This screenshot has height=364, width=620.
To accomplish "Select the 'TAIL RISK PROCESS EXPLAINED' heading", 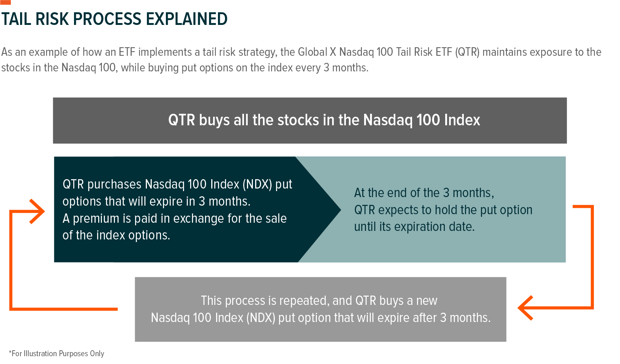I will (114, 19).
